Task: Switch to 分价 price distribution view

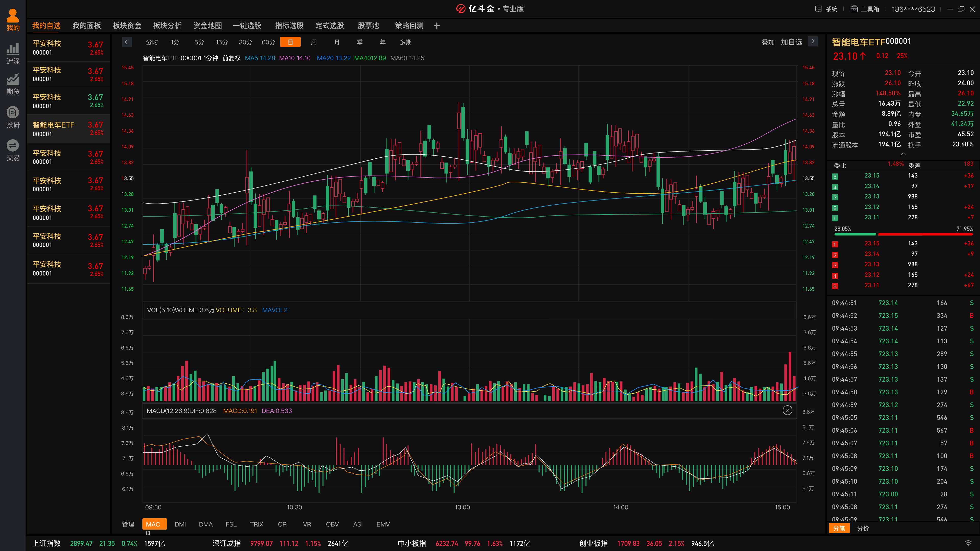Action: (863, 528)
